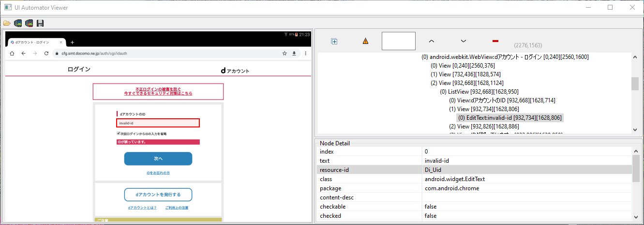Image resolution: width=644 pixels, height=225 pixels.
Task: Close the dアカウント - ログイン Chrome tab
Action: point(60,42)
